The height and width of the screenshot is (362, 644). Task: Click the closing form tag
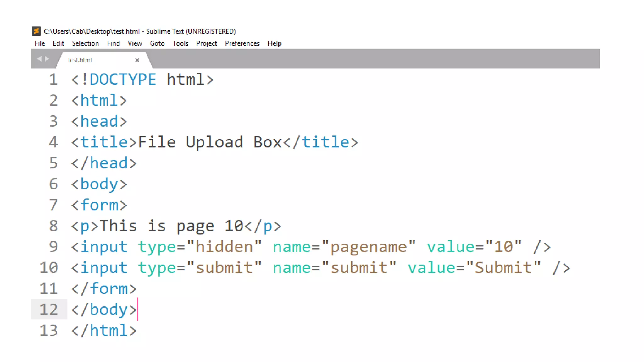[x=104, y=288]
